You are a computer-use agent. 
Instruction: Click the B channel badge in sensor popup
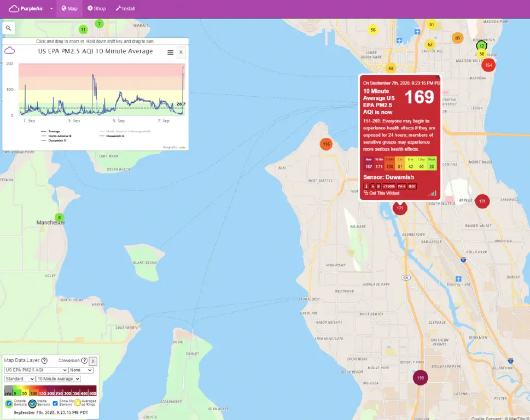[378, 186]
